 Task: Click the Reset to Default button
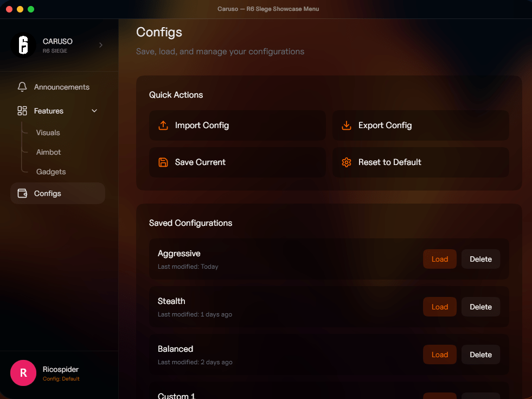(420, 162)
